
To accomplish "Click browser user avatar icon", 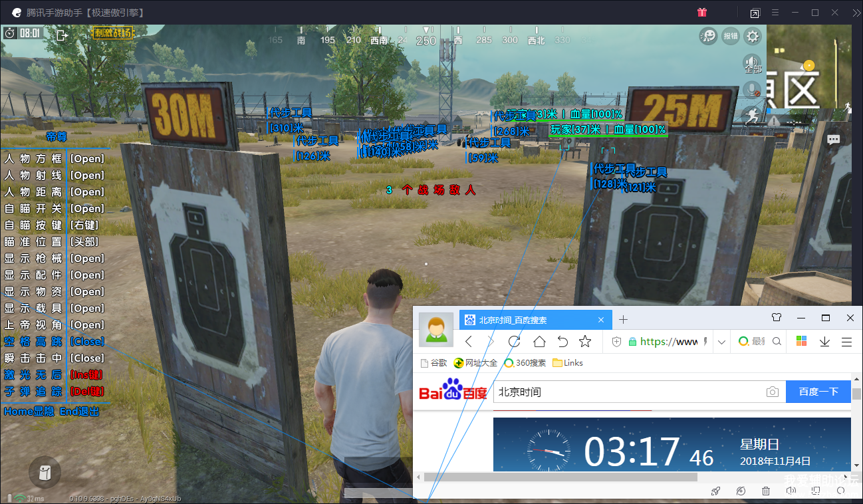I will (x=436, y=328).
